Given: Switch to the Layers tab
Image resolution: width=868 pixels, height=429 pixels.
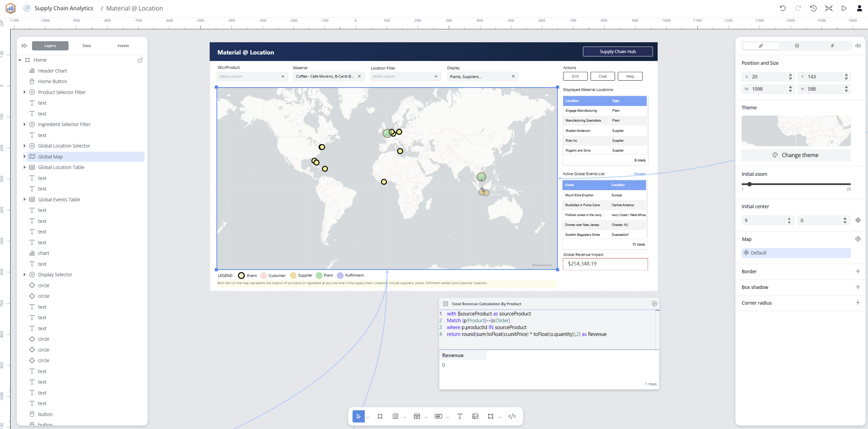Looking at the screenshot, I should (x=50, y=46).
